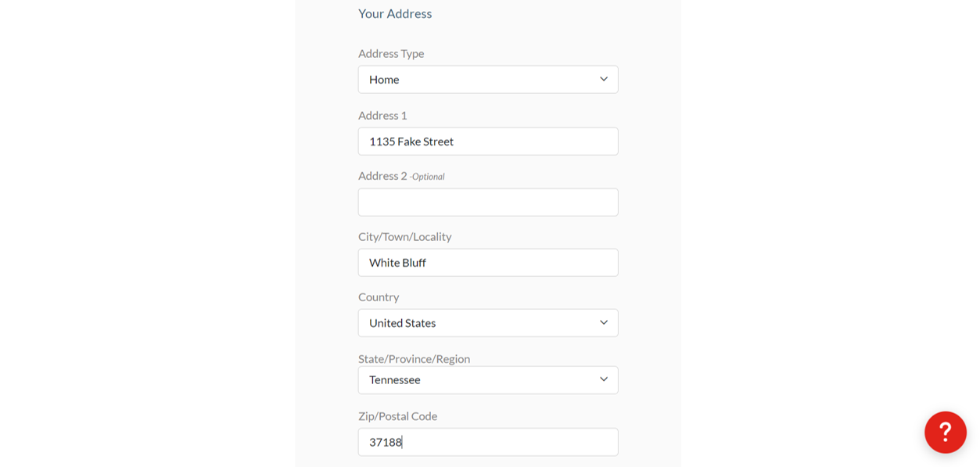Viewport: 980px width, 467px height.
Task: Click the Zip/Postal Code field with '37188'
Action: (488, 442)
